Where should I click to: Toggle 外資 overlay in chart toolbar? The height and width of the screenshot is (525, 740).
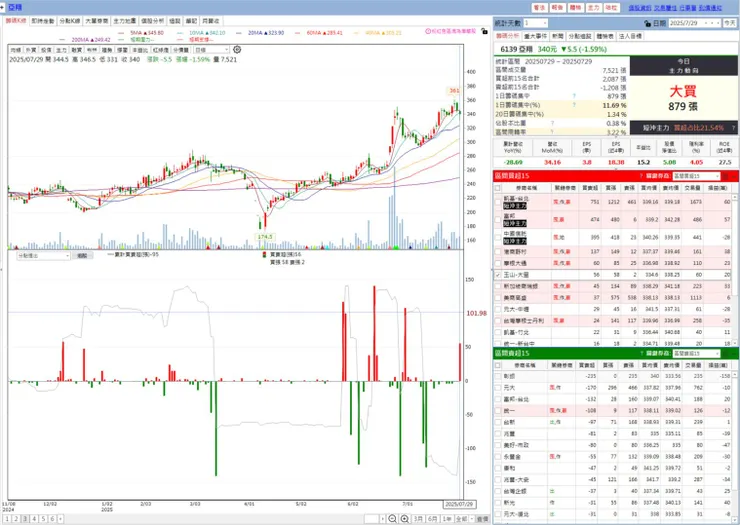point(31,50)
